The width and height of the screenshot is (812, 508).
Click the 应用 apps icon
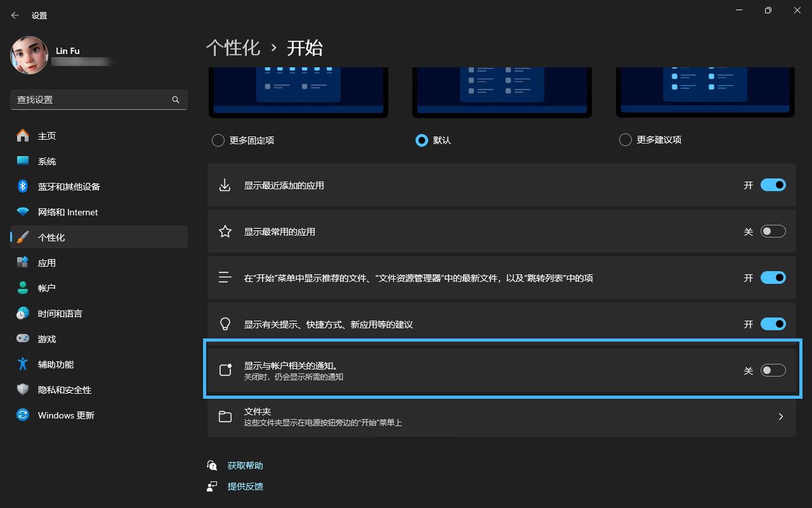[23, 263]
